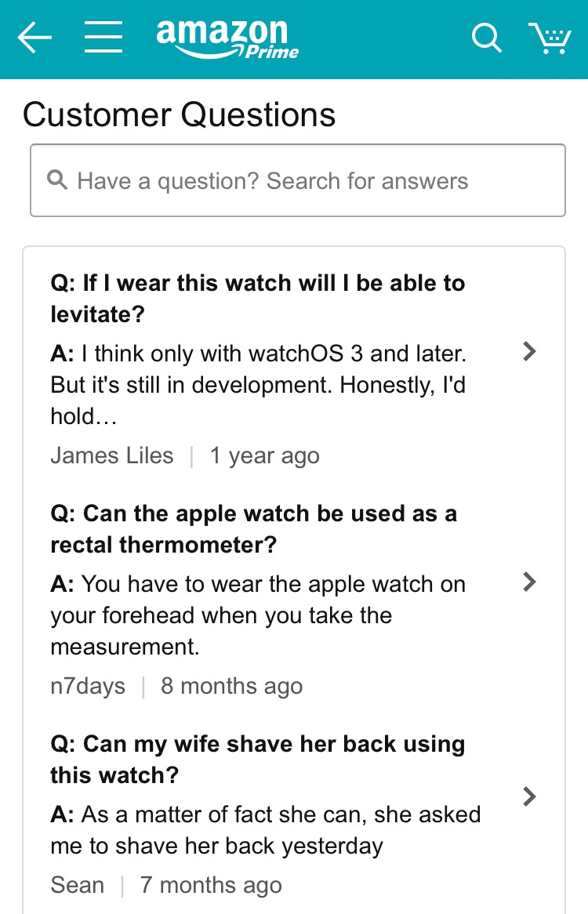Tap the Customer Questions heading
Screen dimensions: 588x914
[179, 114]
